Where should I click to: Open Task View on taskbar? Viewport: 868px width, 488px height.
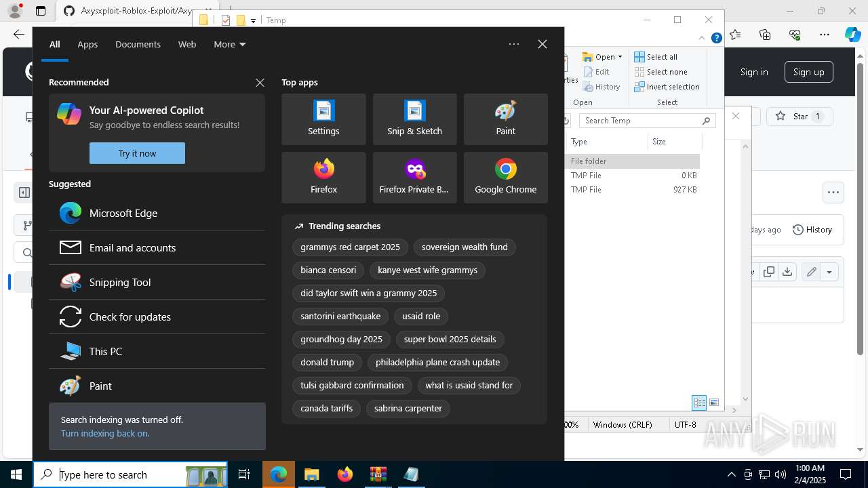click(244, 474)
